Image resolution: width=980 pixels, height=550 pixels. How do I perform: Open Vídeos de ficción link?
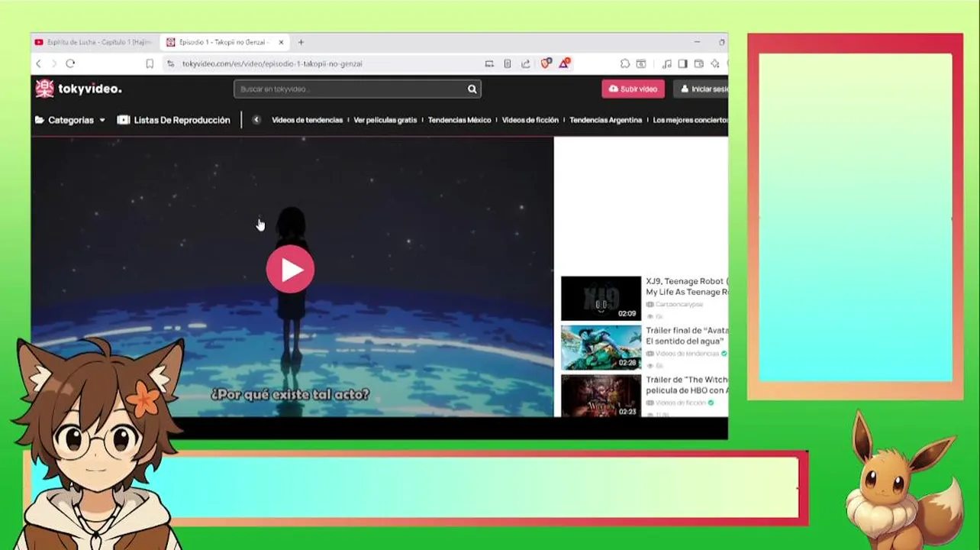[x=530, y=120]
